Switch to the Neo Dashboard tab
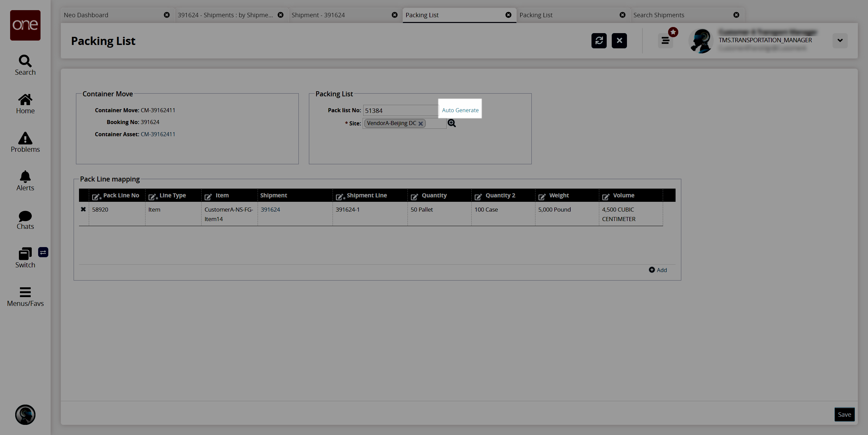The image size is (868, 435). (x=86, y=15)
